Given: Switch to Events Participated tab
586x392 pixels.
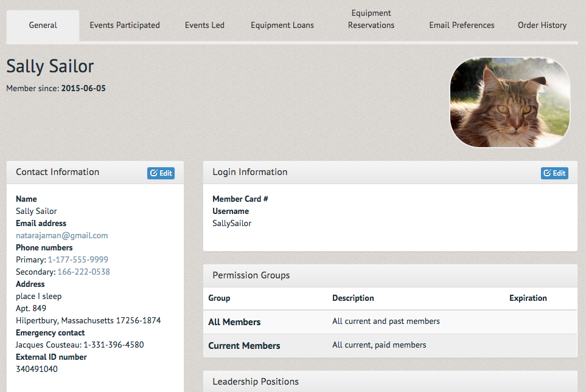Looking at the screenshot, I should click(125, 26).
